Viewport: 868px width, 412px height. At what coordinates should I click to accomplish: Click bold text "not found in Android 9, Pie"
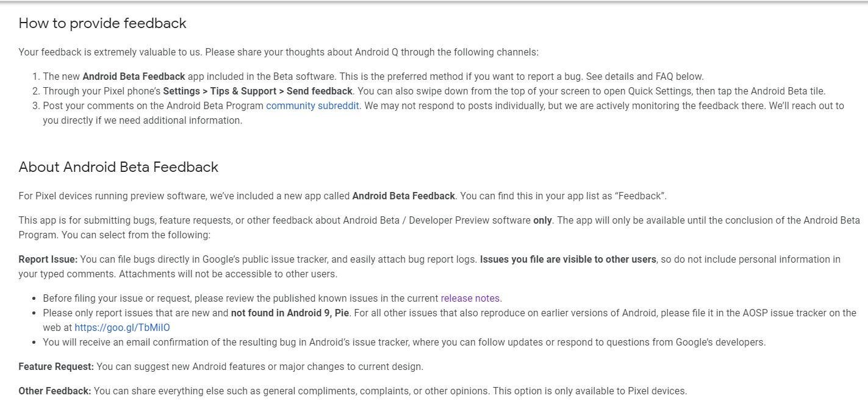pos(290,313)
